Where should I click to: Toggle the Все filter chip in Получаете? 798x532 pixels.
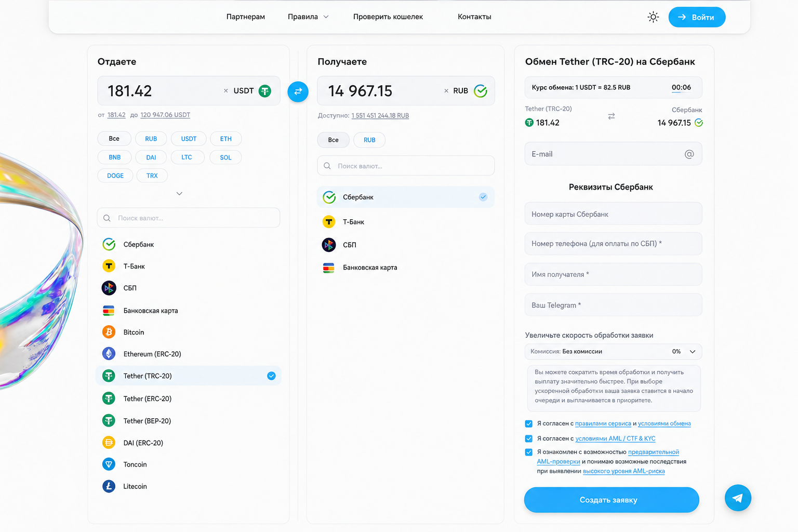pyautogui.click(x=333, y=140)
